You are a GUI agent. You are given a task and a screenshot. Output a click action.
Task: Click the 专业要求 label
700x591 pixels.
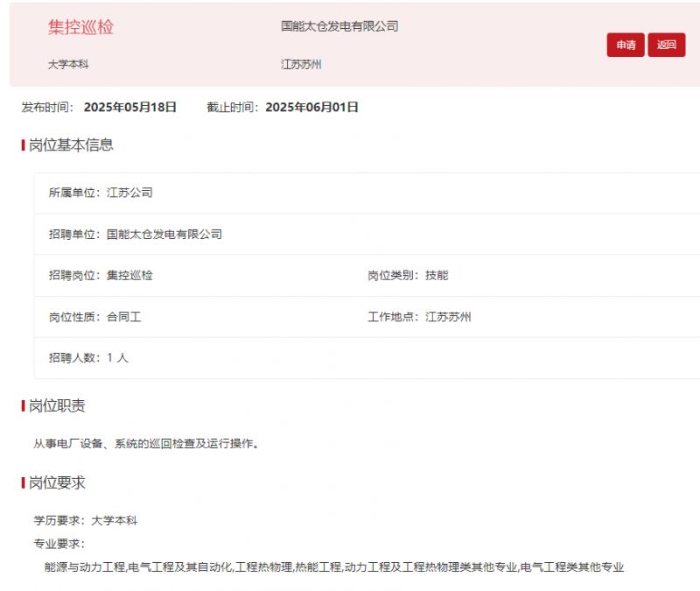point(59,544)
